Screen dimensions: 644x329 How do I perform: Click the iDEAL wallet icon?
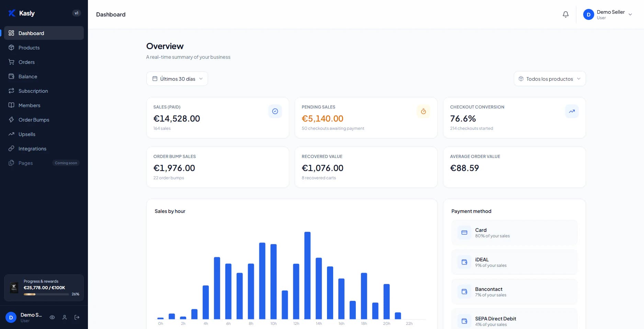point(464,262)
